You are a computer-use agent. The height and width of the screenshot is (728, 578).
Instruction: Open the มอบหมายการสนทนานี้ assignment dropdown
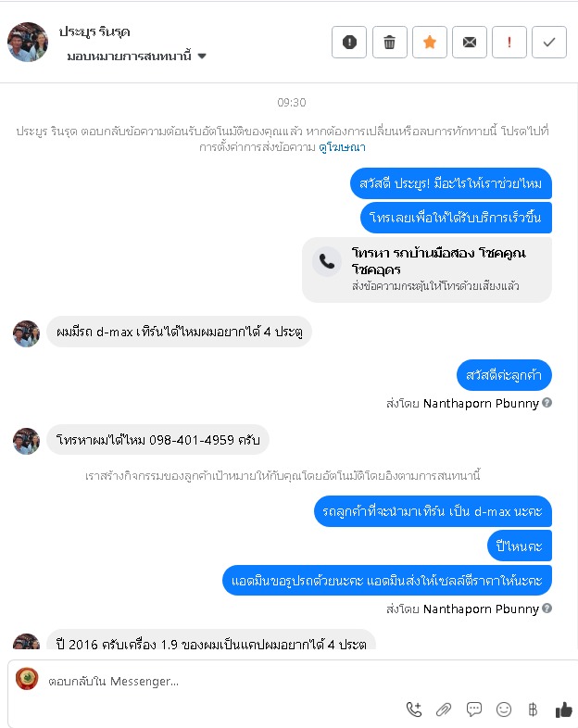(136, 56)
